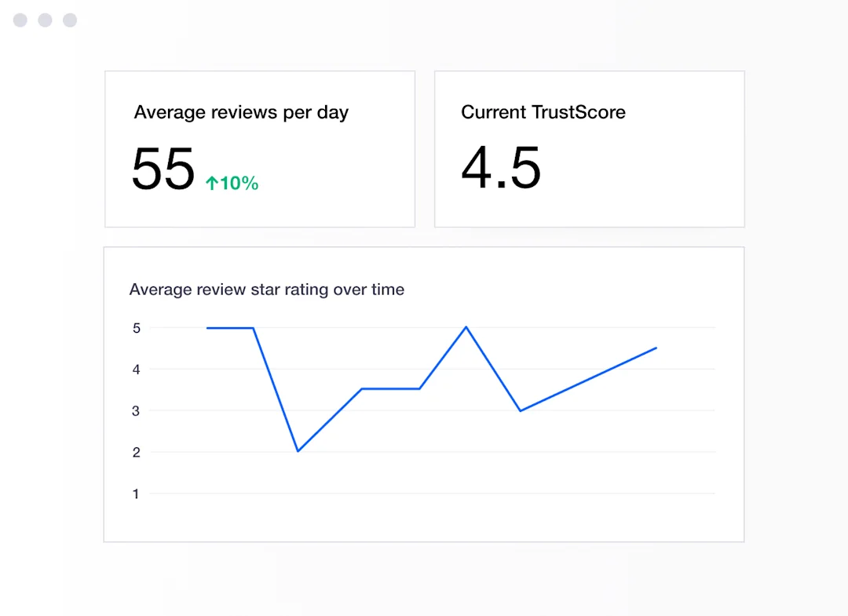This screenshot has width=848, height=616.
Task: Expand the Current TrustScore panel
Action: [x=590, y=148]
